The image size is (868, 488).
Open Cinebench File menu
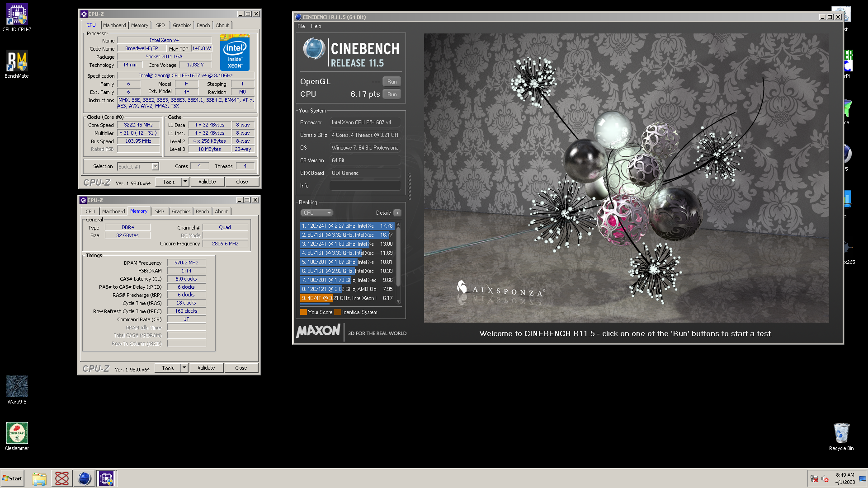click(x=301, y=26)
